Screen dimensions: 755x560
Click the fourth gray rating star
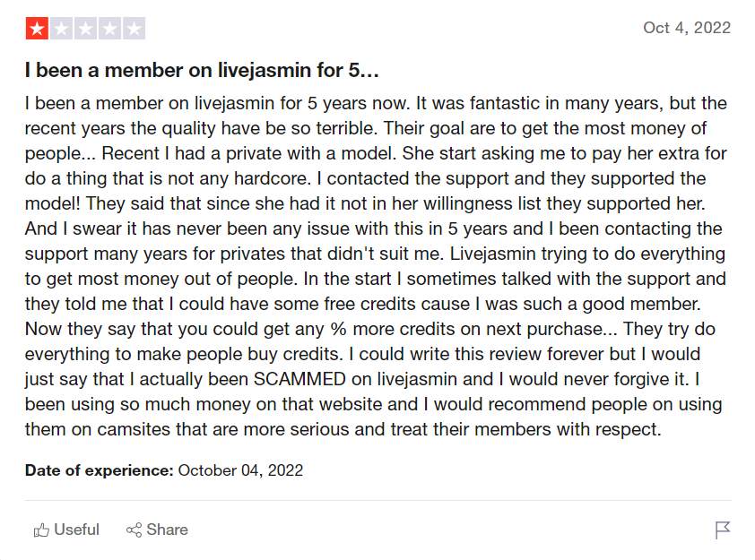pyautogui.click(x=109, y=29)
